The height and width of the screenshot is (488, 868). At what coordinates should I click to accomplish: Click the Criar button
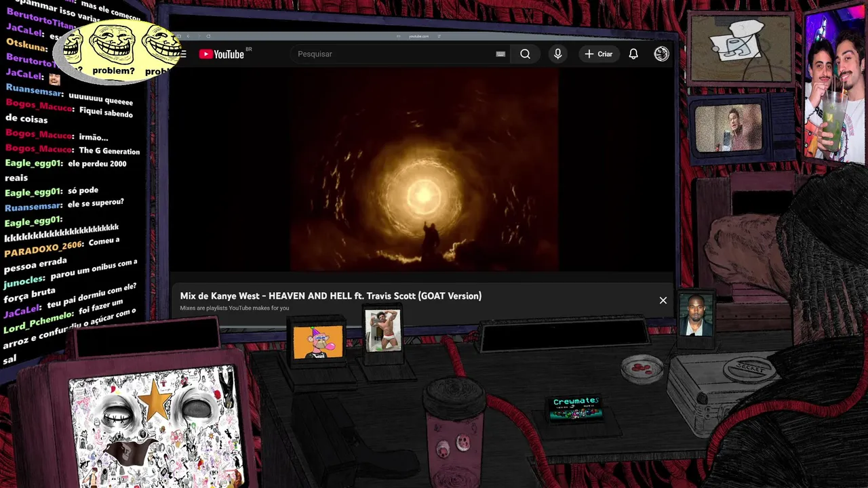coord(599,54)
